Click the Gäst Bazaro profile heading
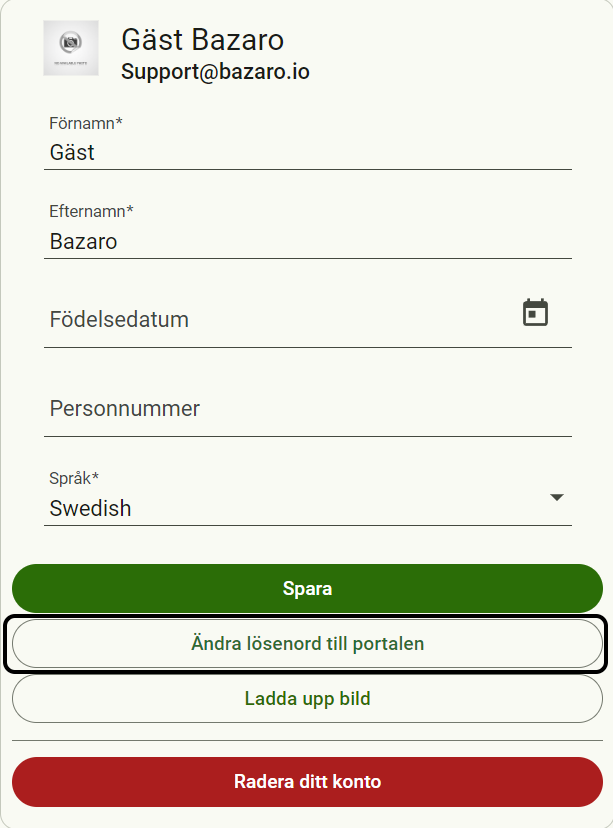 click(x=202, y=40)
